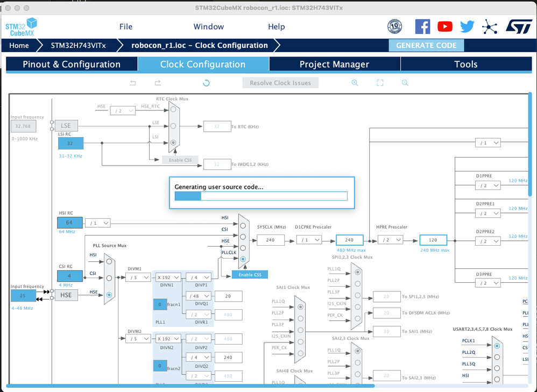Open the YouTube icon link
The image size is (537, 392).
point(445,26)
